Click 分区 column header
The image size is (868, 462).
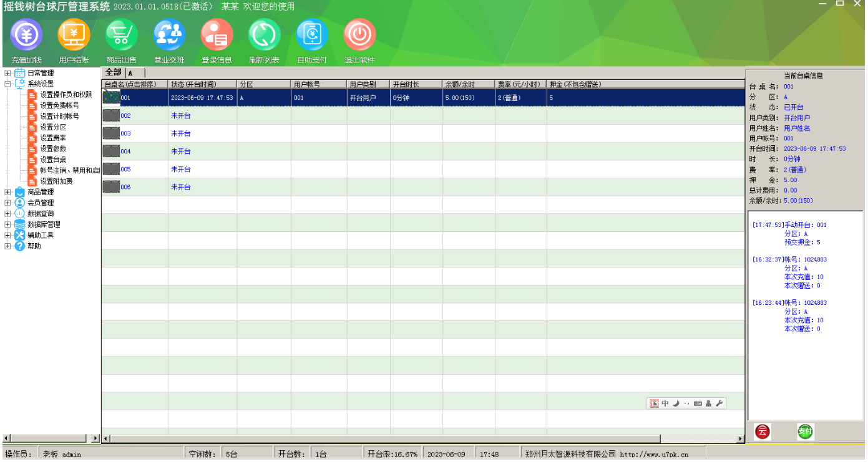[264, 84]
